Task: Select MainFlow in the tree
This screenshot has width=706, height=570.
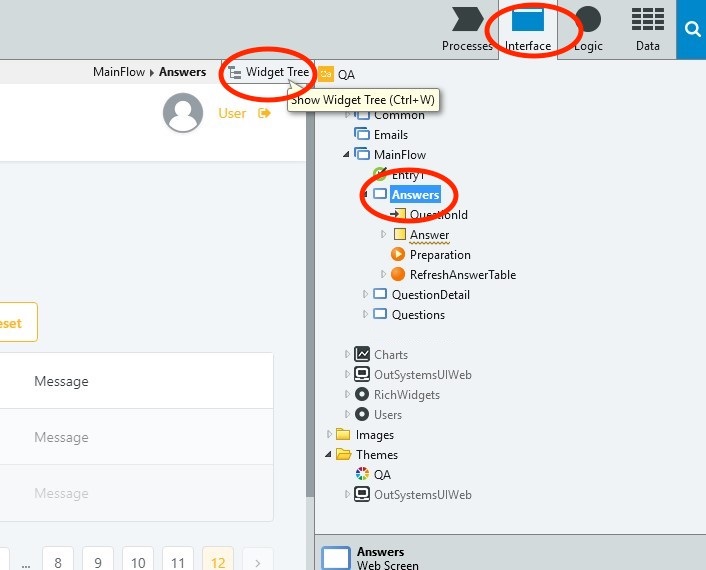Action: click(400, 155)
